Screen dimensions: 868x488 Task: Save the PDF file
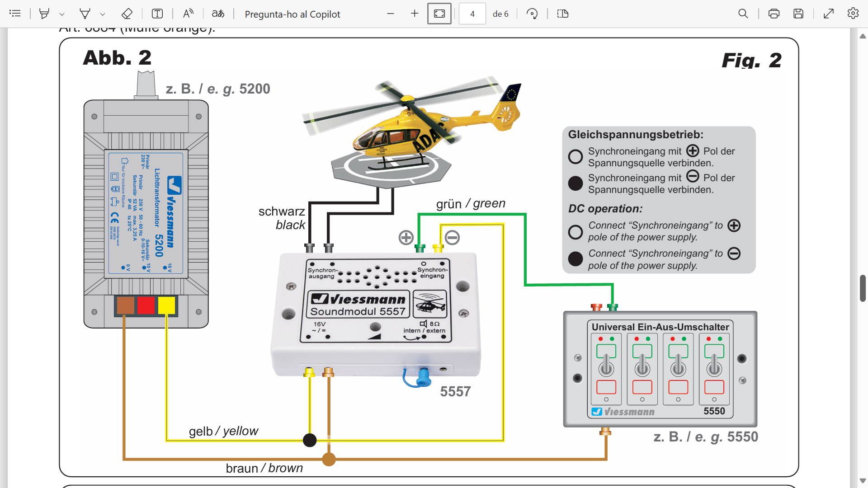pos(798,14)
